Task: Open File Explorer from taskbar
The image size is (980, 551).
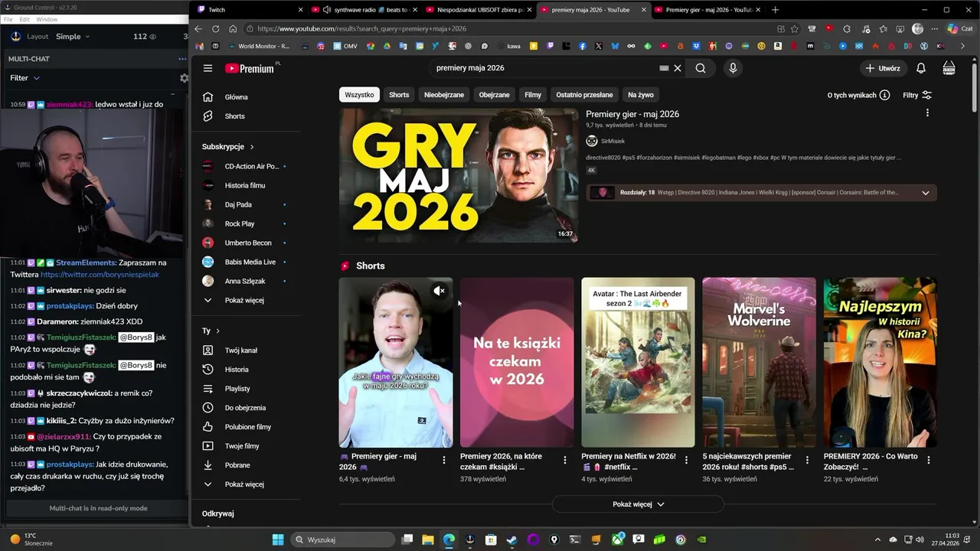Action: tap(428, 540)
